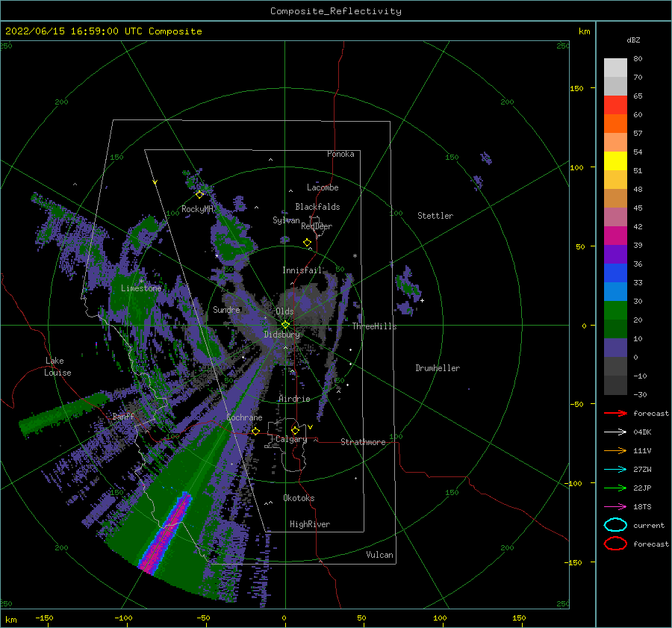
Task: Click the Sundre town label
Action: coord(226,309)
